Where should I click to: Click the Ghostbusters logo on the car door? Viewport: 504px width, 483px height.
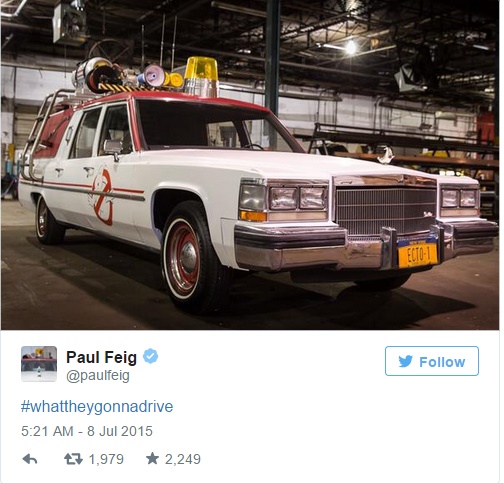(102, 197)
